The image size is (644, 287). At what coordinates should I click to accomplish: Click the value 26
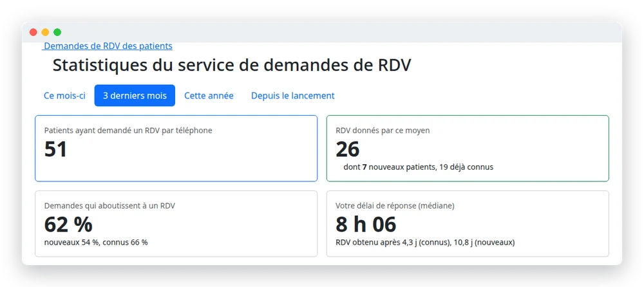point(348,149)
